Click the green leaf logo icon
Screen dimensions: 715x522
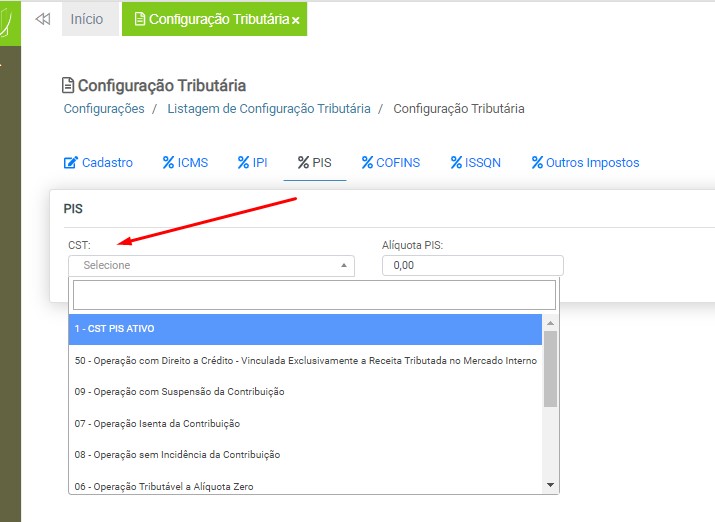coord(9,22)
